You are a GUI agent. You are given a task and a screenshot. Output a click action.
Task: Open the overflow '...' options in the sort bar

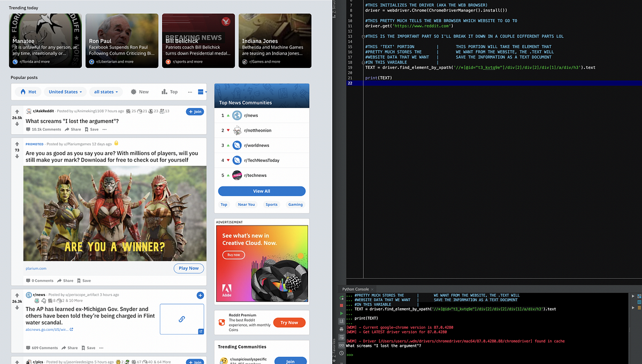[x=190, y=92]
